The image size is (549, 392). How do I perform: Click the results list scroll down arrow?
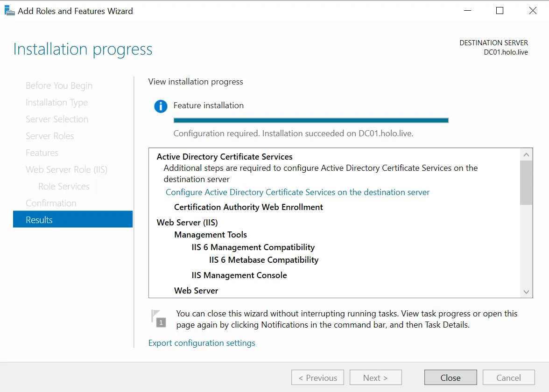click(x=526, y=292)
